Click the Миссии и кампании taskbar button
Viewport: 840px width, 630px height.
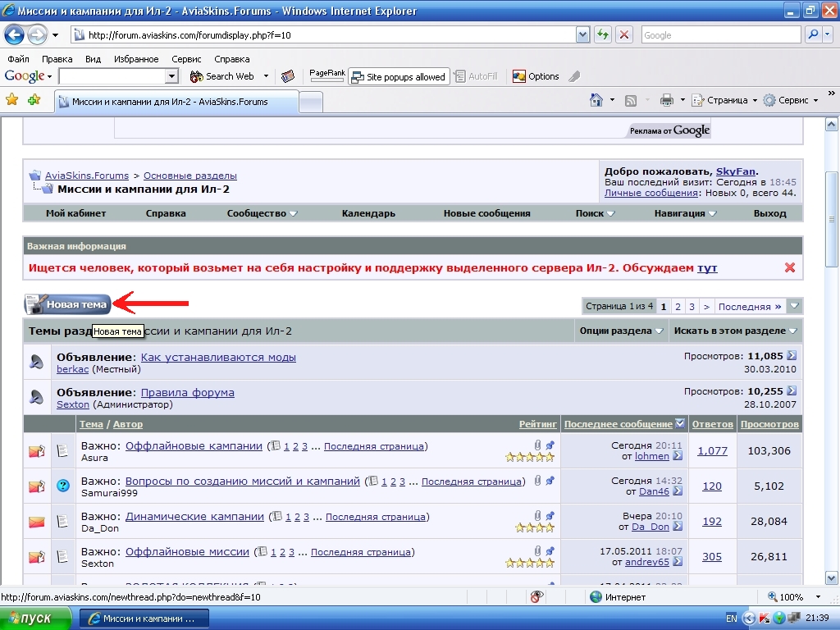(144, 619)
